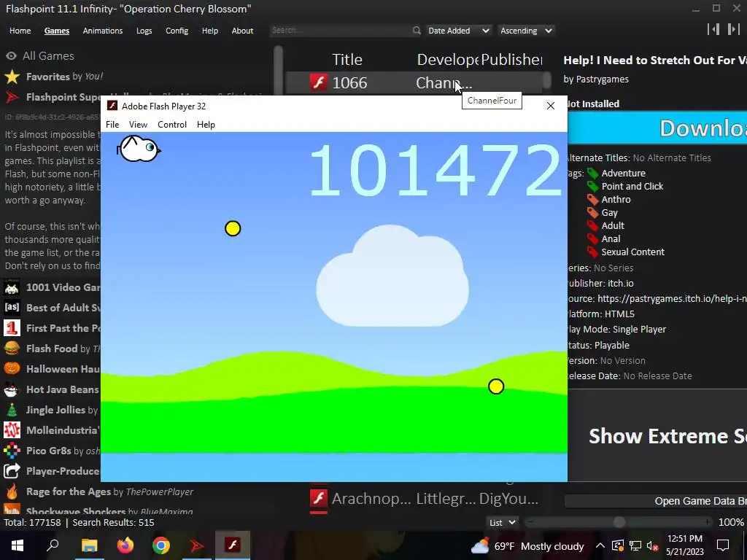
Task: Sort the list by Developer column
Action: click(x=447, y=60)
